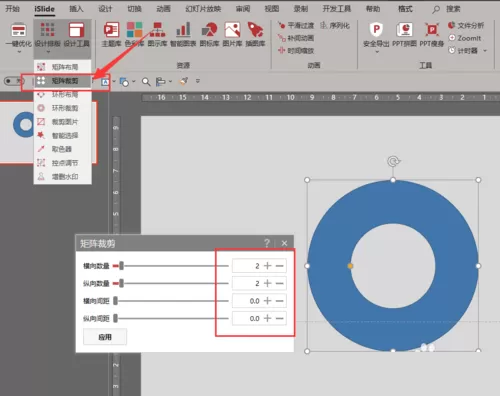Viewport: 500px width, 396px height.
Task: Click the 应用 apply button
Action: (x=105, y=337)
